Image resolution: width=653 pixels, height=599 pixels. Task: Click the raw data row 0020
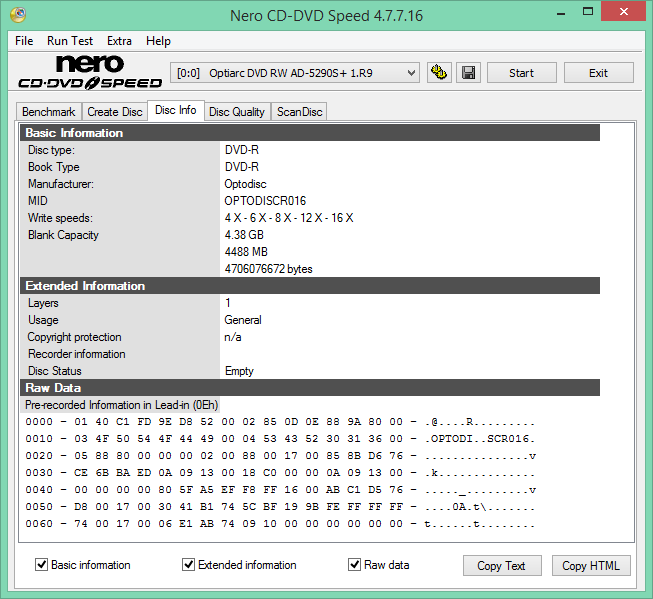click(280, 456)
